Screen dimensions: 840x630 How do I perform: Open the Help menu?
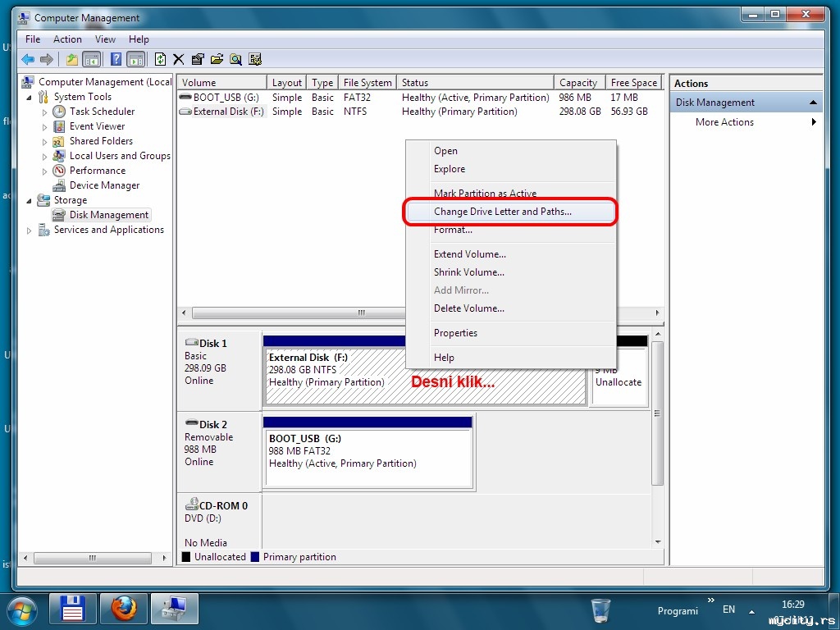pyautogui.click(x=139, y=39)
